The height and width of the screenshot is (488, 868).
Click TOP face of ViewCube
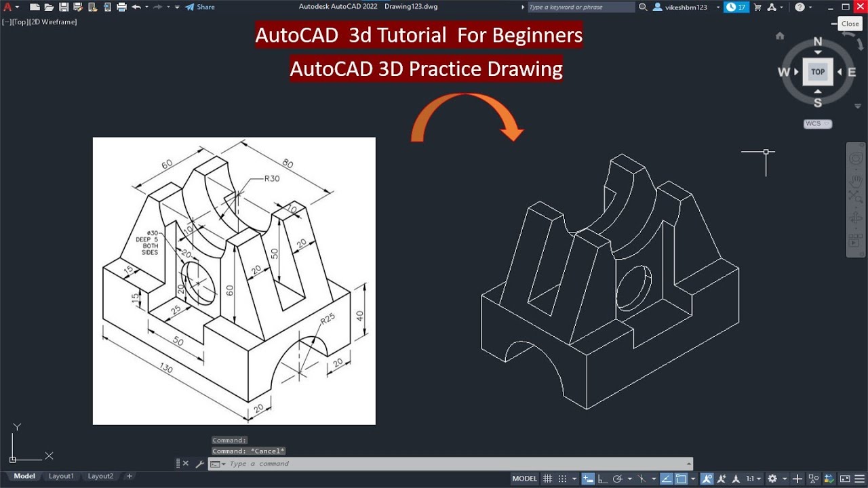818,72
